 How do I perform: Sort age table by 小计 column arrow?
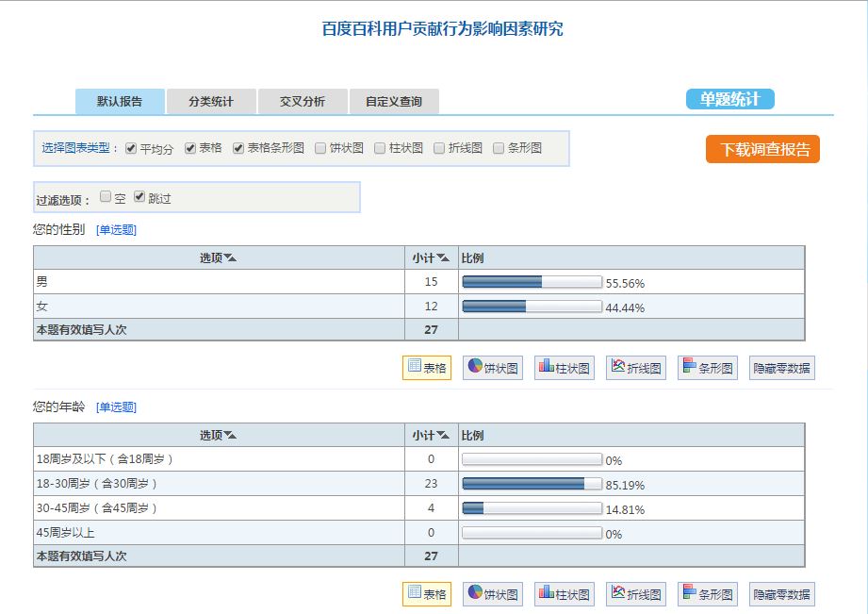[443, 436]
